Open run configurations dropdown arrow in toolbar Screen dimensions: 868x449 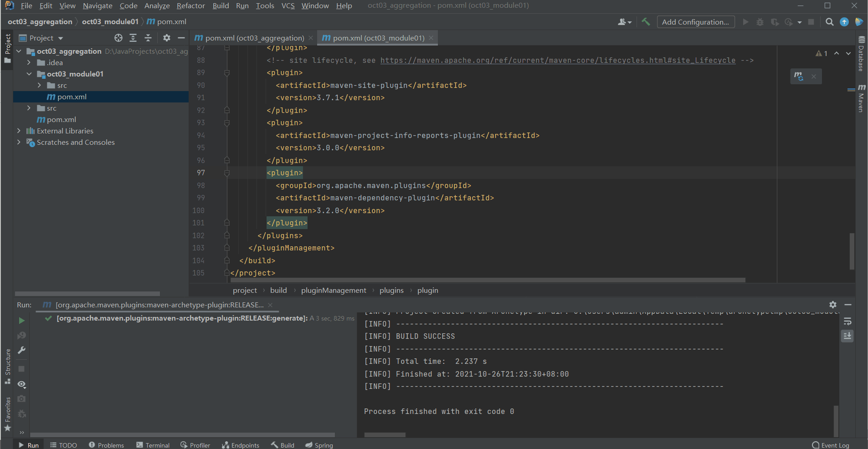click(x=799, y=22)
